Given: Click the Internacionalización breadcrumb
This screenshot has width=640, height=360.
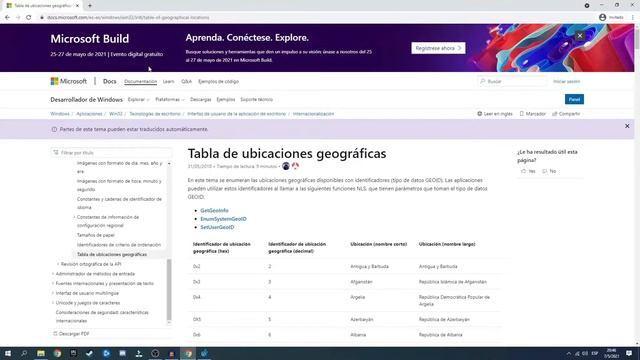Looking at the screenshot, I should (313, 114).
